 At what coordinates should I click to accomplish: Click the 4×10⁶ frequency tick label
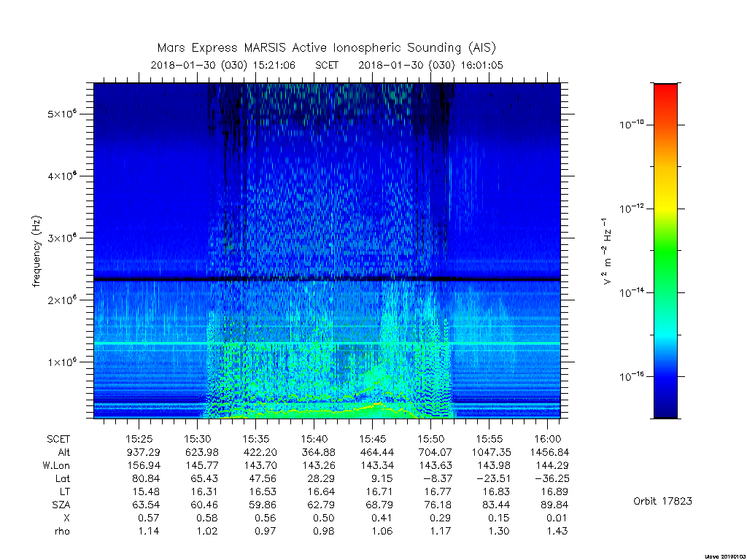62,176
